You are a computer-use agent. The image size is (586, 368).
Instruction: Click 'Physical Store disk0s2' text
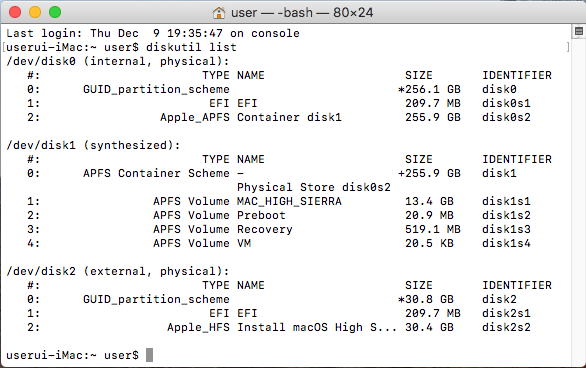click(314, 187)
